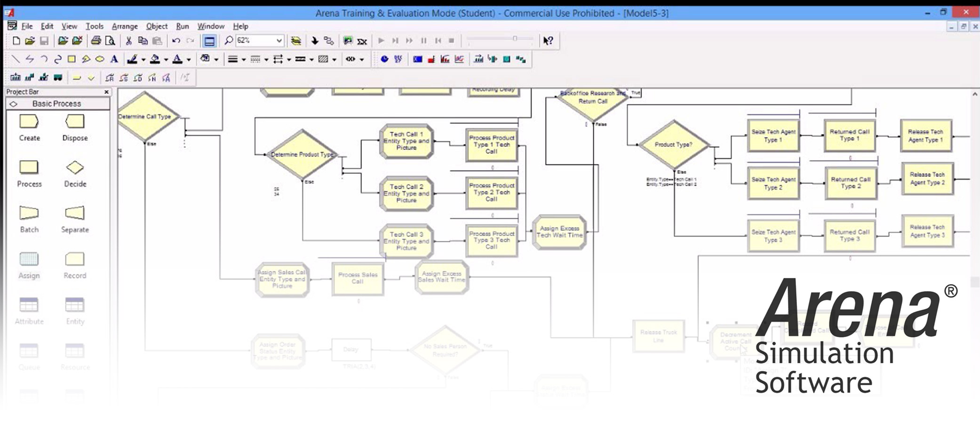Adjust the animation speed slider

(x=515, y=39)
